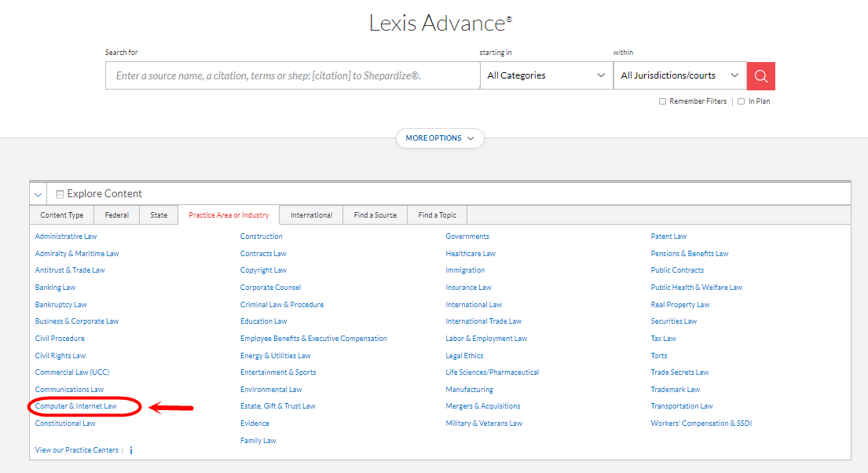Open Energy & Utilities Law
Screen dimensions: 868x473
pos(275,356)
